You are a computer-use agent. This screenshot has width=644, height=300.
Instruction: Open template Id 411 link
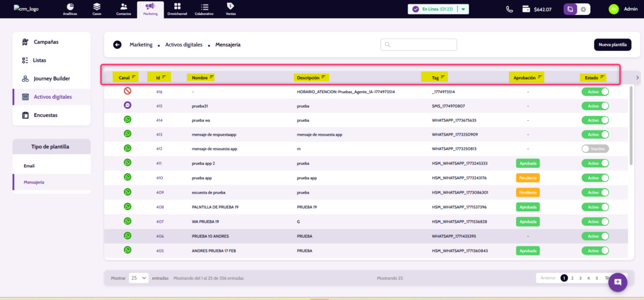[159, 164]
